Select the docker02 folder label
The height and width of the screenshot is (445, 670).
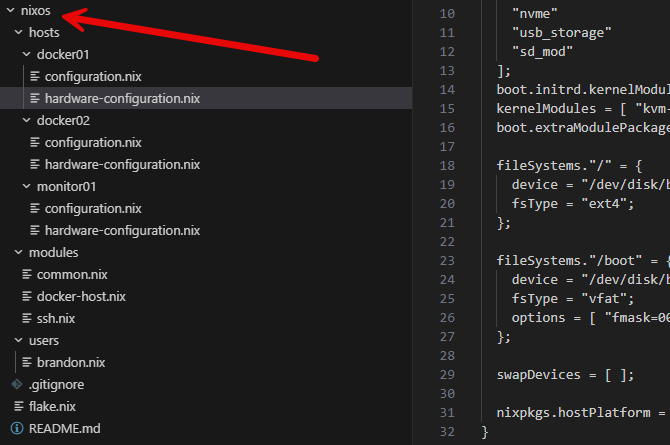tap(63, 121)
